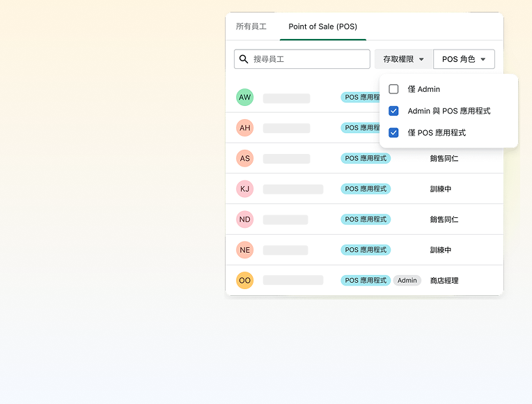
Task: Open the 存取權限 filter dropdown
Action: [x=403, y=59]
